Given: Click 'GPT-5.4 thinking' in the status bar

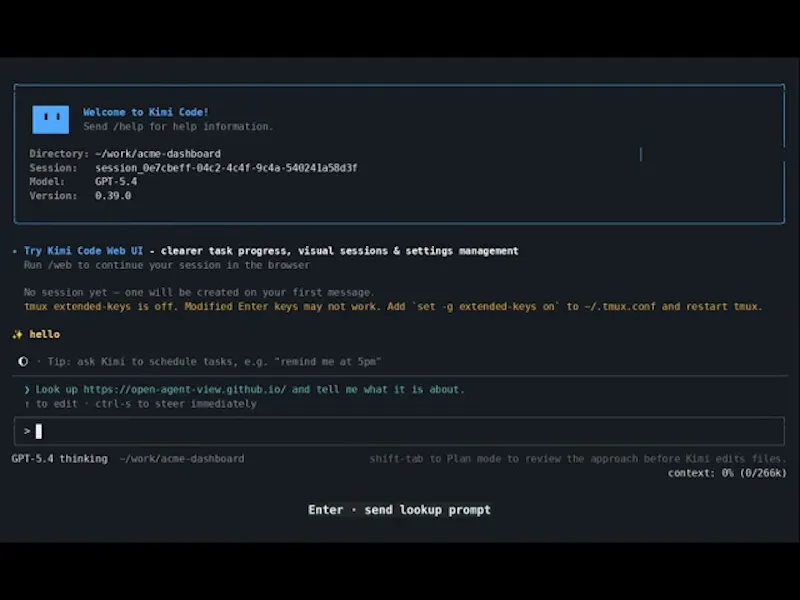Looking at the screenshot, I should click(x=60, y=459).
